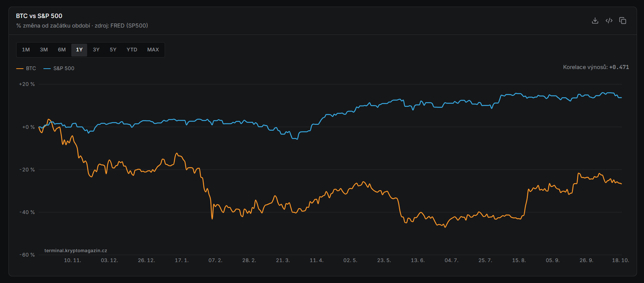644x283 pixels.
Task: Click the '21. 3.' date label
Action: (283, 260)
